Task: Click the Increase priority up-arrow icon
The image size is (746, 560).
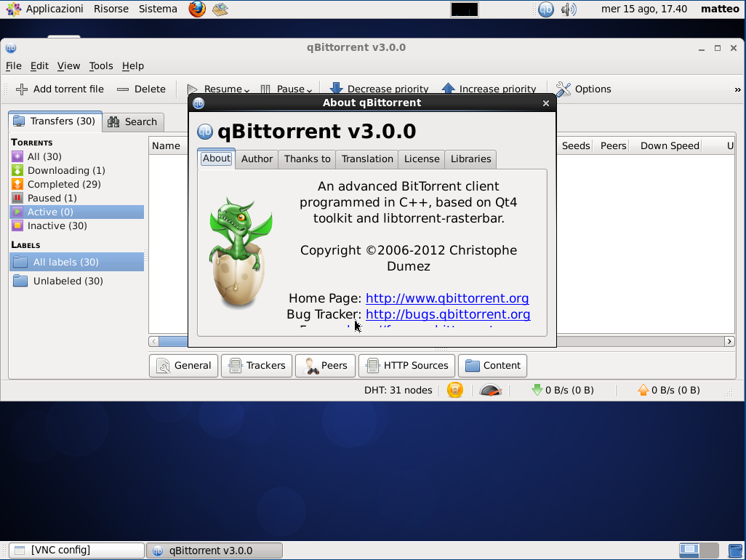Action: tap(449, 89)
